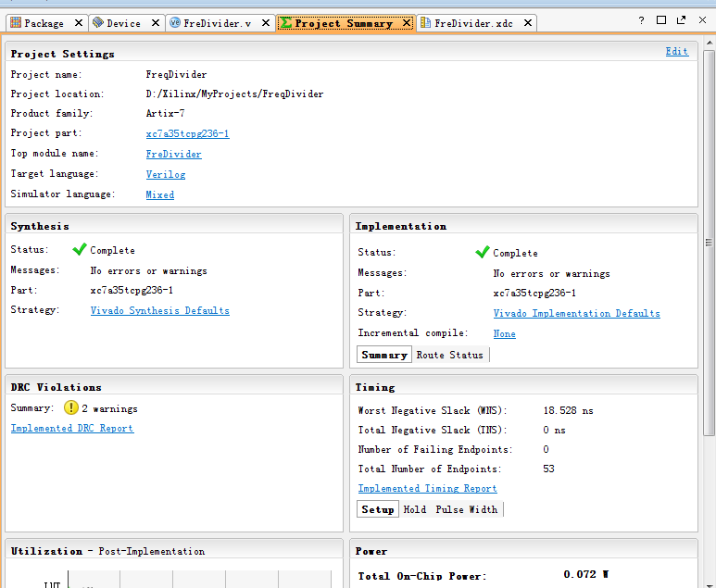Screen dimensions: 716x588
Task: Click the Edit link in Project Settings
Action: coord(676,52)
